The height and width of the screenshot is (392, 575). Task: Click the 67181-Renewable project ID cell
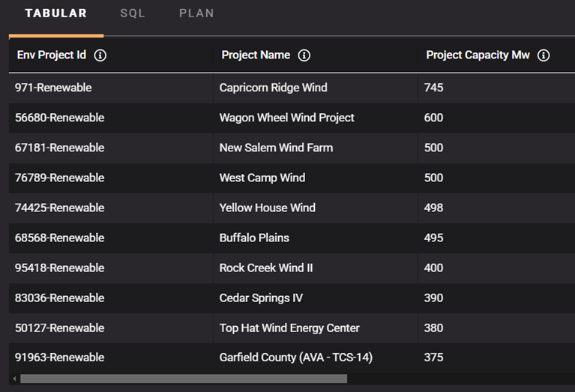pos(59,148)
